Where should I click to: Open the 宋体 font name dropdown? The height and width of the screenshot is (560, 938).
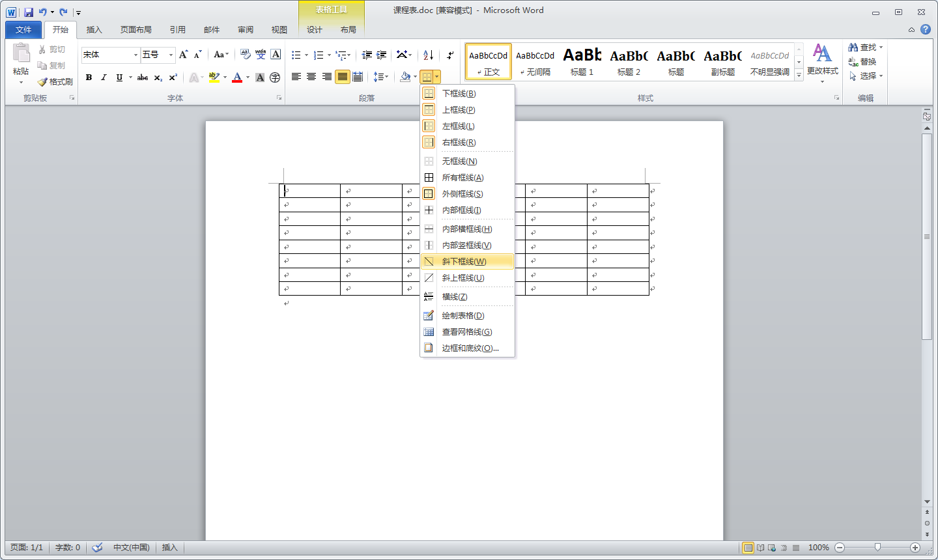pyautogui.click(x=136, y=55)
